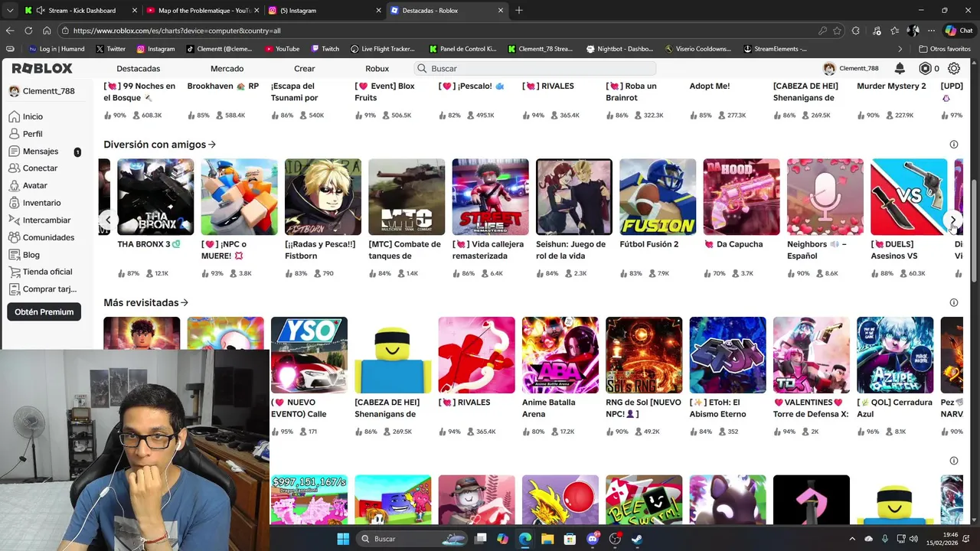Open the Windows Start button
Viewport: 980px width, 551px height.
click(x=343, y=539)
